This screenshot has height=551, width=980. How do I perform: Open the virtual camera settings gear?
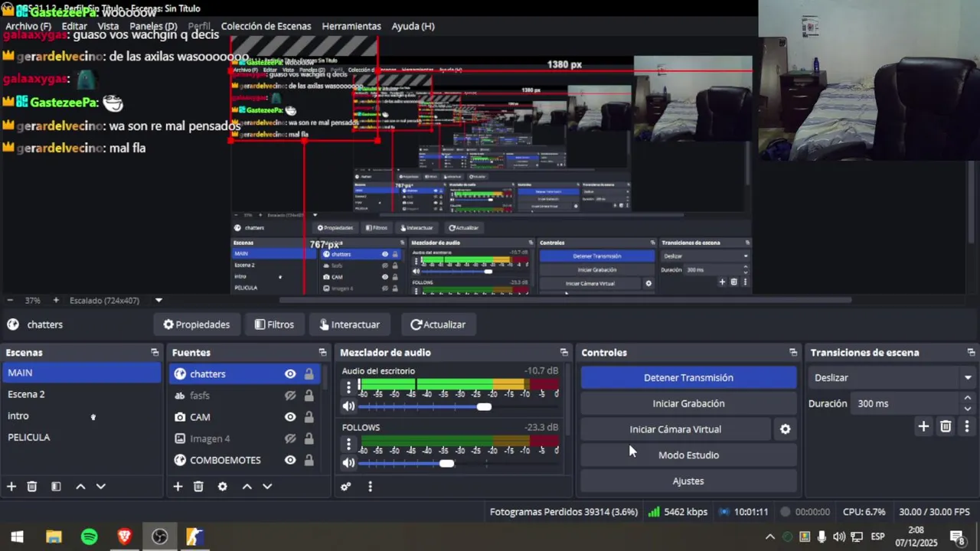785,429
